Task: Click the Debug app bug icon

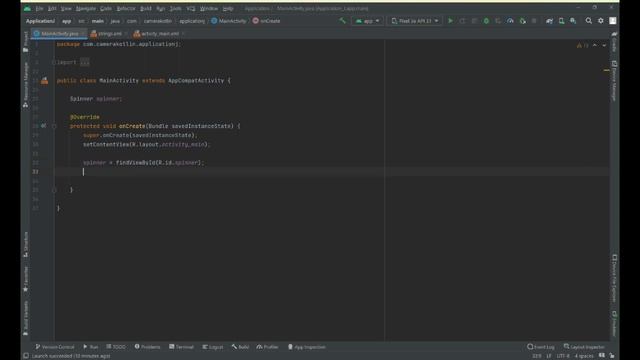Action: [x=486, y=20]
